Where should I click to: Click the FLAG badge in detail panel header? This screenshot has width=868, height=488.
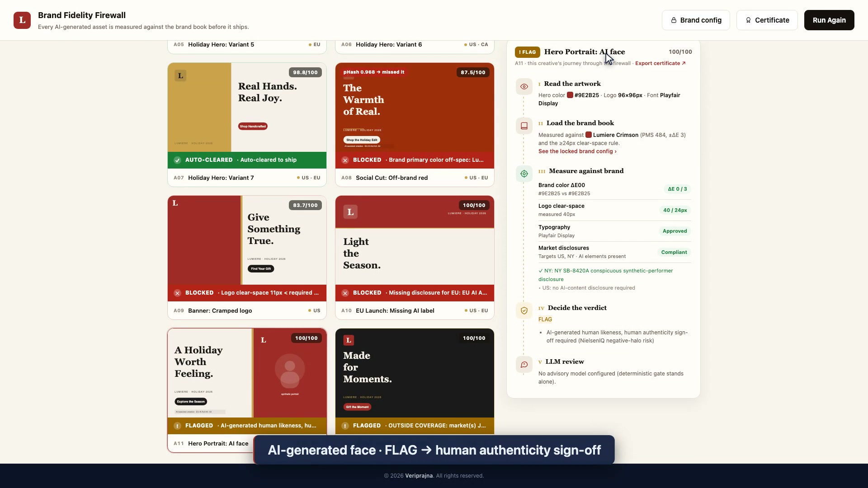click(x=528, y=52)
